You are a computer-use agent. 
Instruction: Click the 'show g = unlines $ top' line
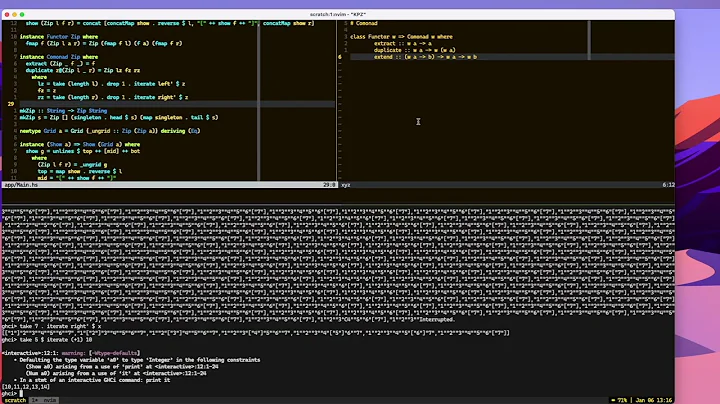pos(83,151)
